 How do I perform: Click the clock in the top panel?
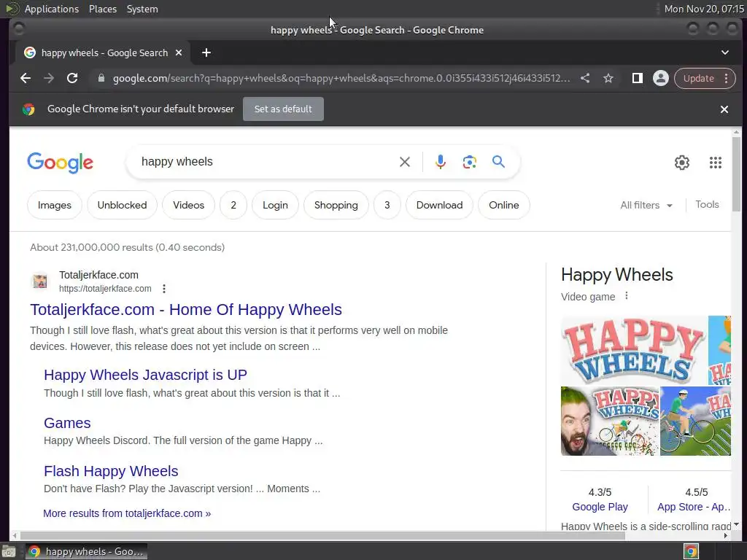pos(704,9)
